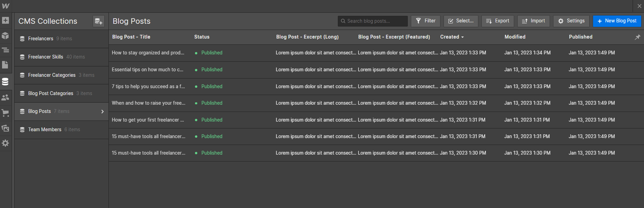Click the pin columns icon
The image size is (644, 208).
coord(637,37)
